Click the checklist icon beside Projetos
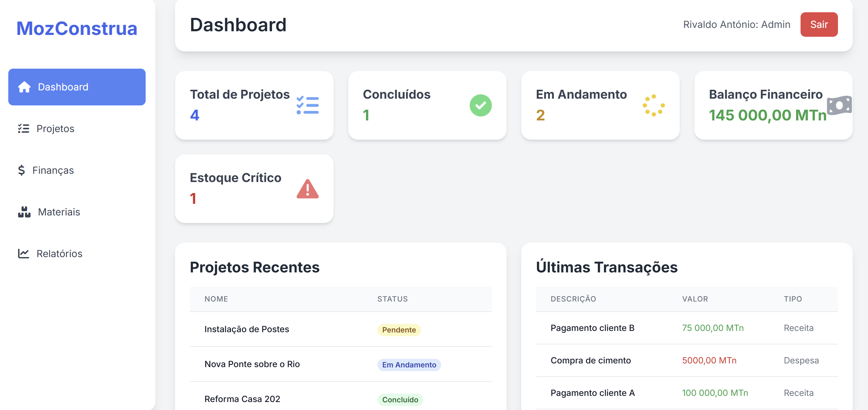This screenshot has height=410, width=868. 23,128
